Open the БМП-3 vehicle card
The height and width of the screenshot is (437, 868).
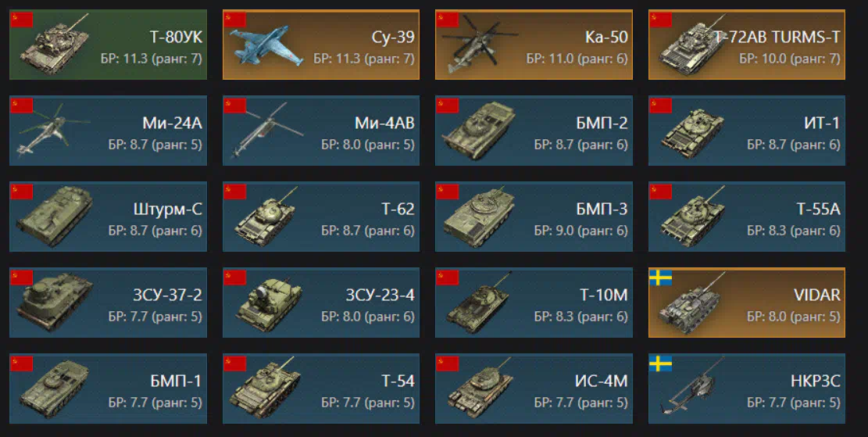534,217
